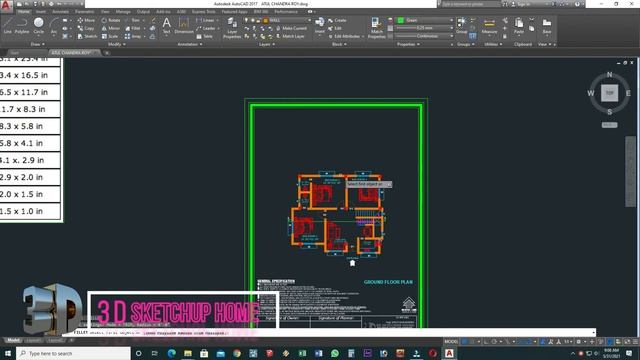Activate the Copy command
Viewport: 640px width, 360px height.
[86, 28]
